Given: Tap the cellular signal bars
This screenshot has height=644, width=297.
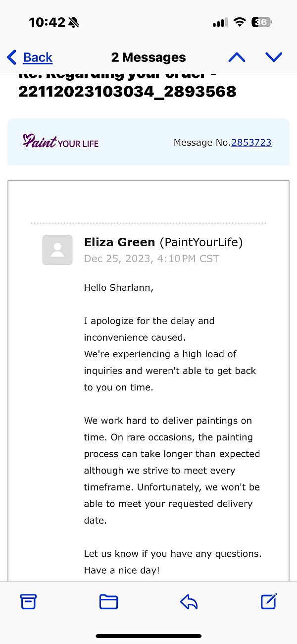Looking at the screenshot, I should (220, 22).
